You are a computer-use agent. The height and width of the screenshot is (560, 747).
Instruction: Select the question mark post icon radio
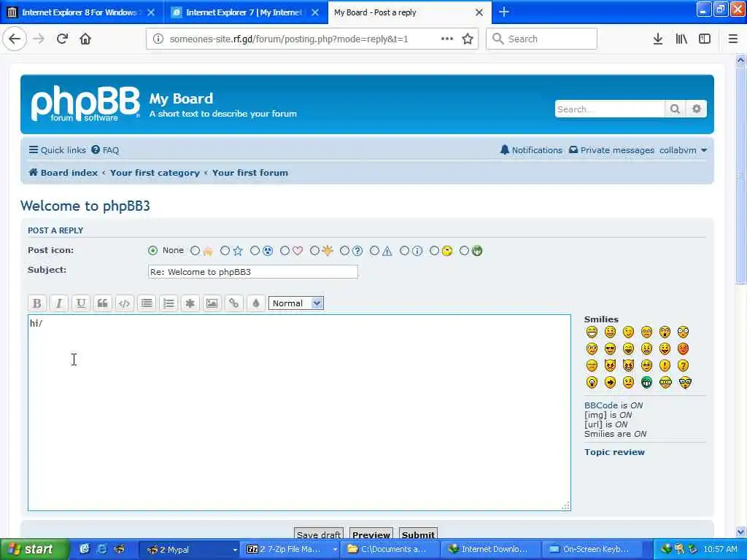(x=344, y=251)
